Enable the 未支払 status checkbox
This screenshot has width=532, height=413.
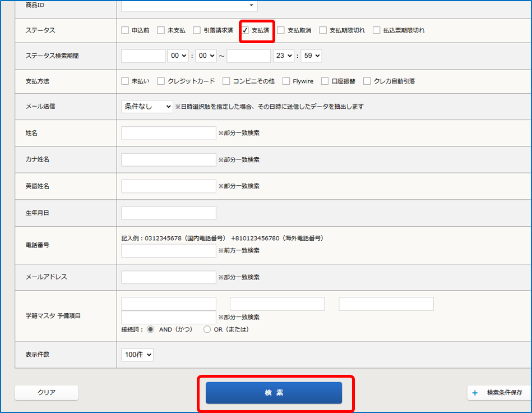[x=161, y=30]
